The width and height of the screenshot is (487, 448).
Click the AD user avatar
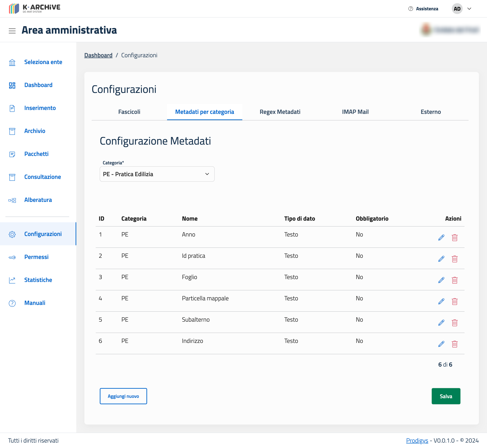pos(457,9)
